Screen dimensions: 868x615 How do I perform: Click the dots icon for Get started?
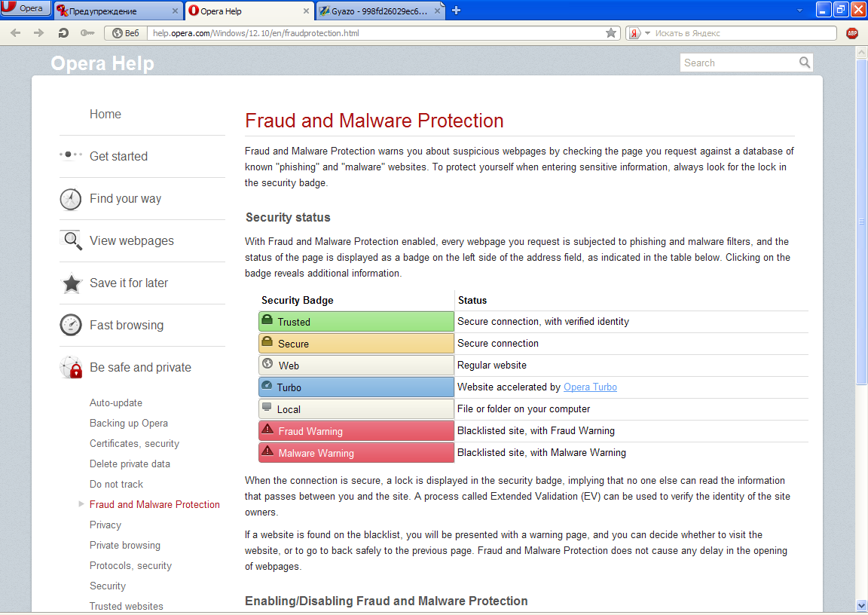[x=71, y=155]
